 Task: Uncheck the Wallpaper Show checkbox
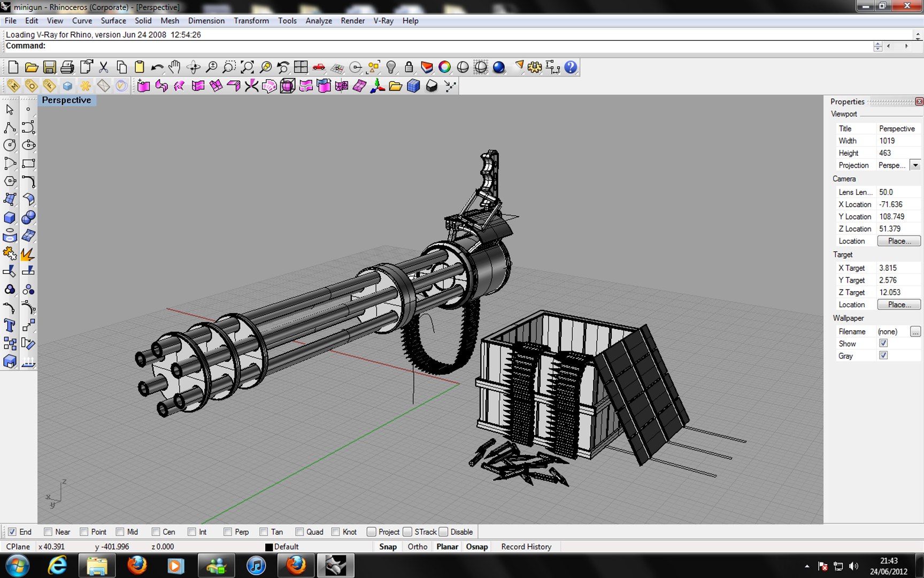(x=883, y=343)
